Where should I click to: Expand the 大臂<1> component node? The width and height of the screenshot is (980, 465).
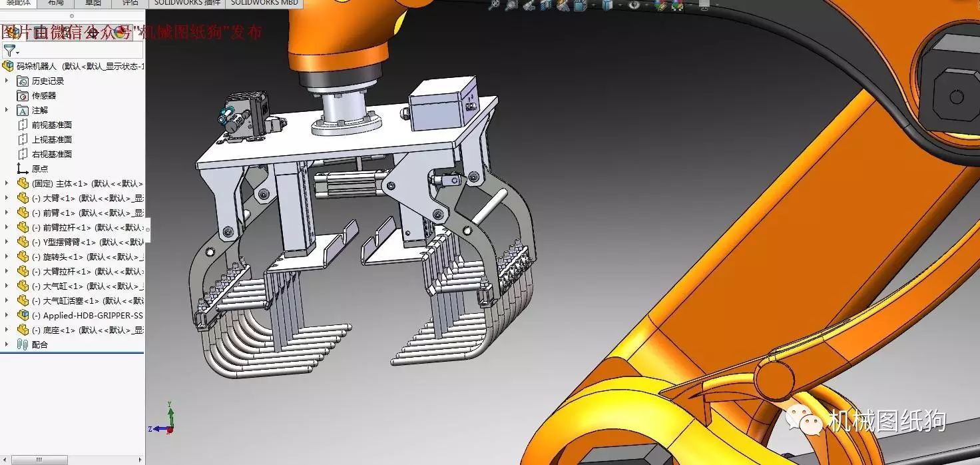7,198
